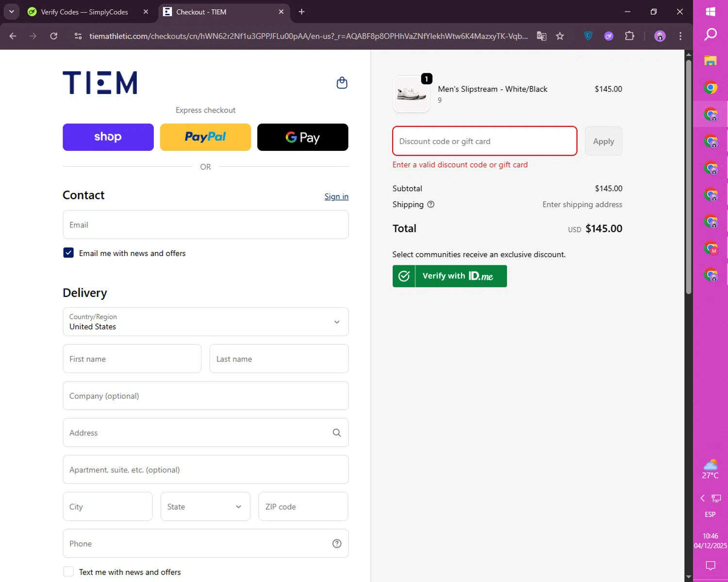Close the Checkout - TIEM tab
Screen dimensions: 728x582
(281, 12)
